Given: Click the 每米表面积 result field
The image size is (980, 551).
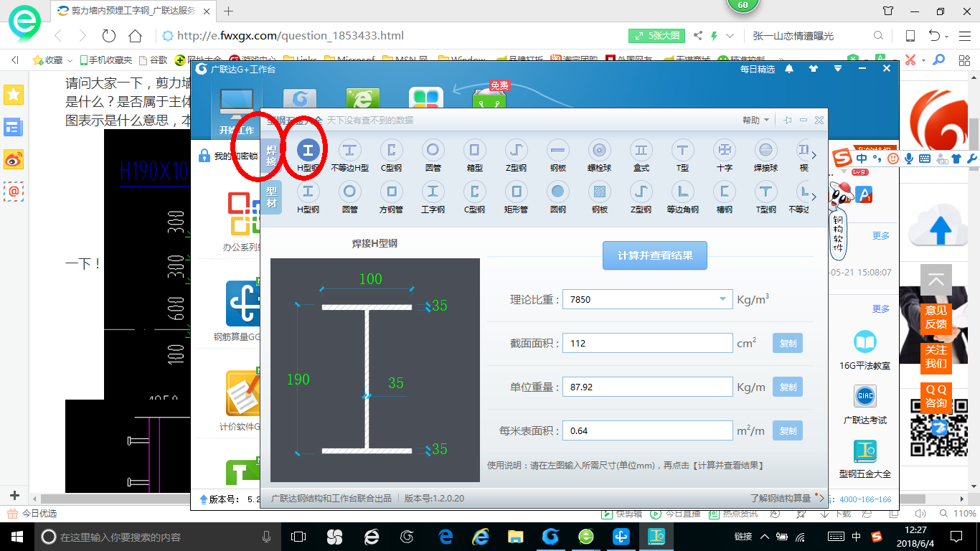Looking at the screenshot, I should (x=648, y=430).
